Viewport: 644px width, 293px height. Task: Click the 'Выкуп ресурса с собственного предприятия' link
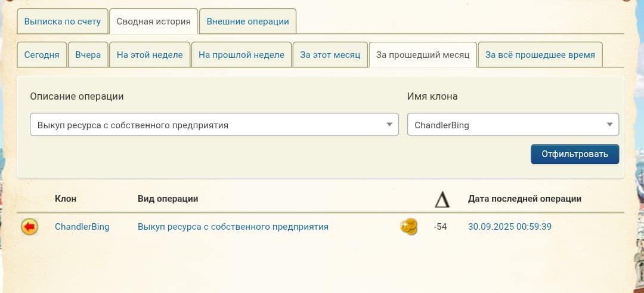[233, 227]
